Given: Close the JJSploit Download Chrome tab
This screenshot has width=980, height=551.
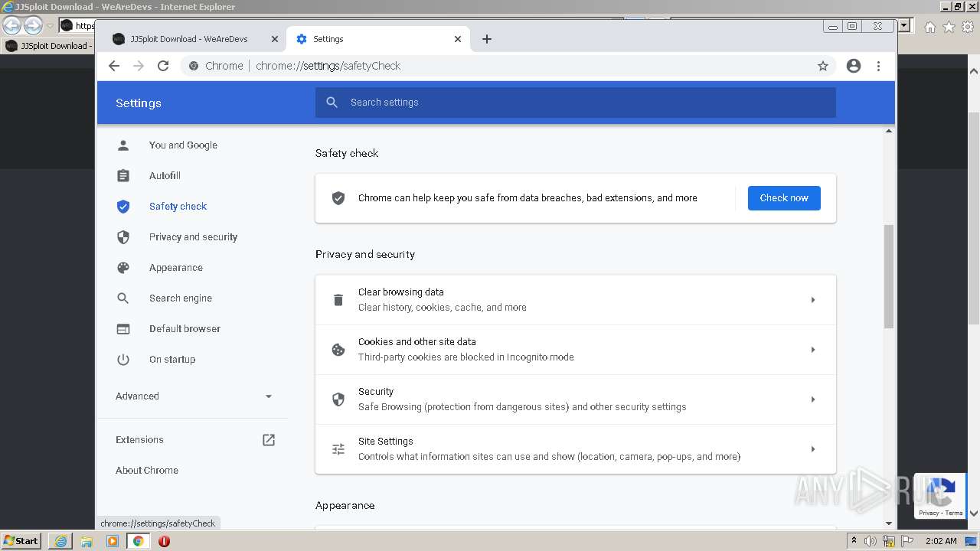Looking at the screenshot, I should pos(275,39).
